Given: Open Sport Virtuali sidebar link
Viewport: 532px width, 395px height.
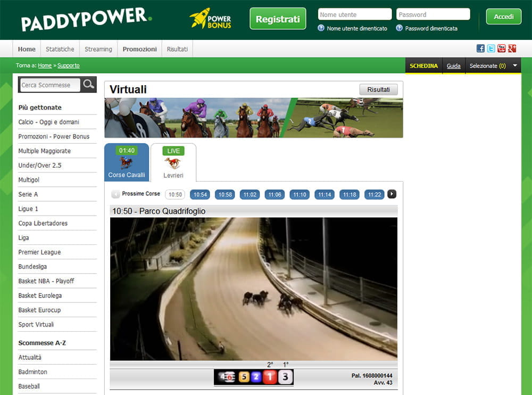Looking at the screenshot, I should pos(36,324).
